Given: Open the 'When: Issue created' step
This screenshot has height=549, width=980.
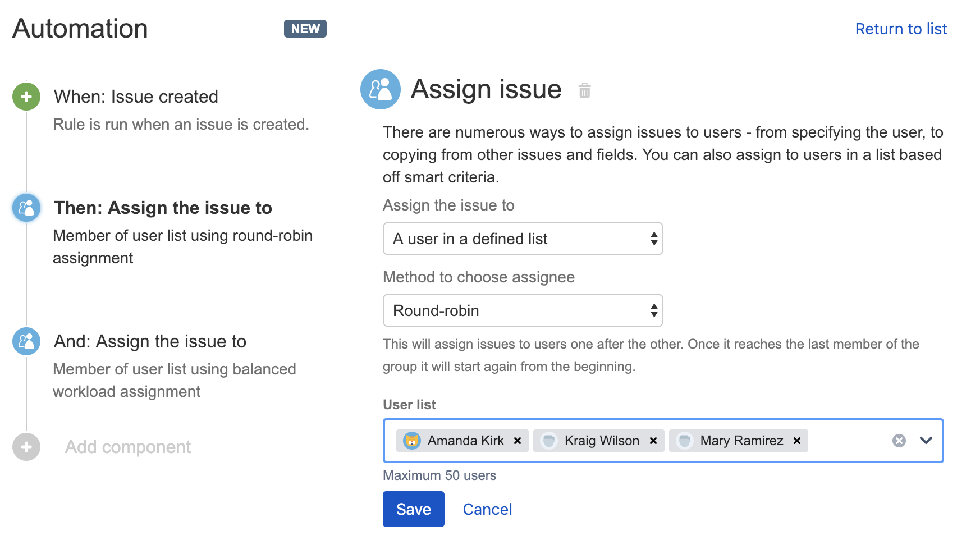Looking at the screenshot, I should [136, 97].
